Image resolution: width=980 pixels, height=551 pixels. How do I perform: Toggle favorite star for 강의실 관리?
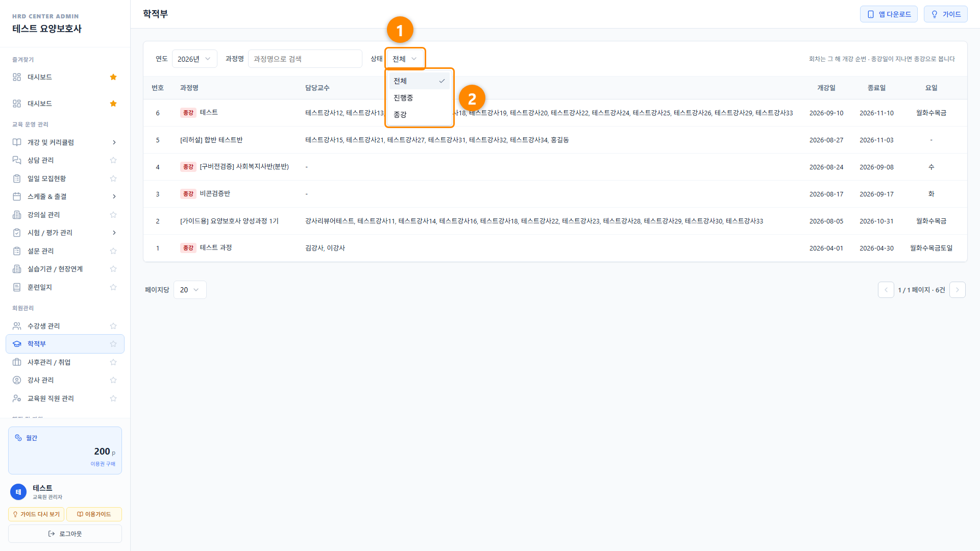coord(113,215)
